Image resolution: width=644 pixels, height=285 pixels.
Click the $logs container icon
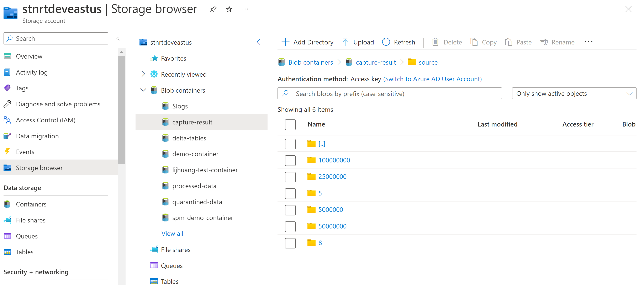[165, 106]
